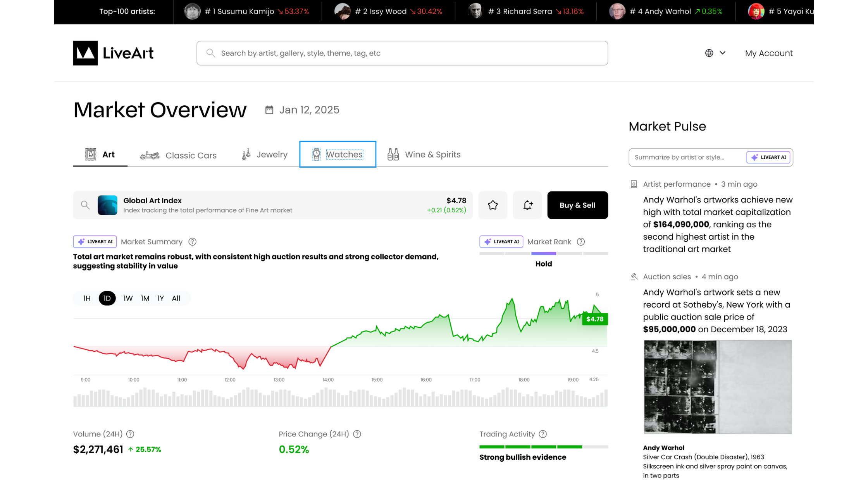
Task: Click the Watches wristwatch icon
Action: [x=316, y=154]
